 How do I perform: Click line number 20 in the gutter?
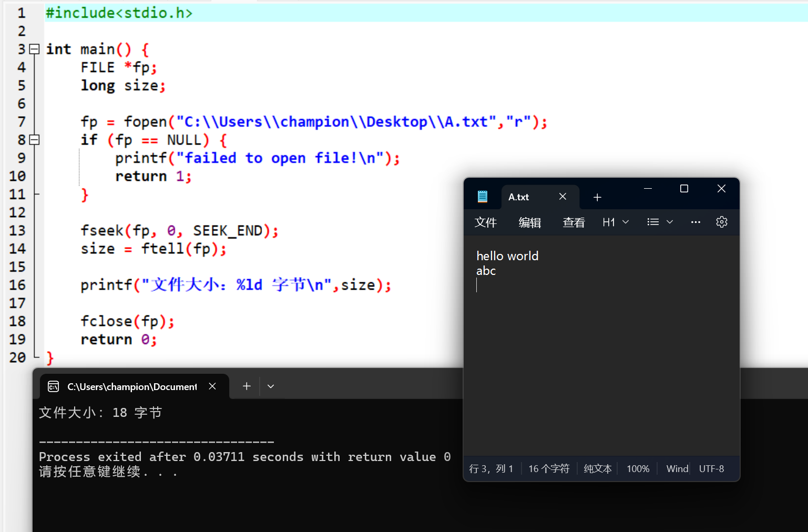(17, 357)
